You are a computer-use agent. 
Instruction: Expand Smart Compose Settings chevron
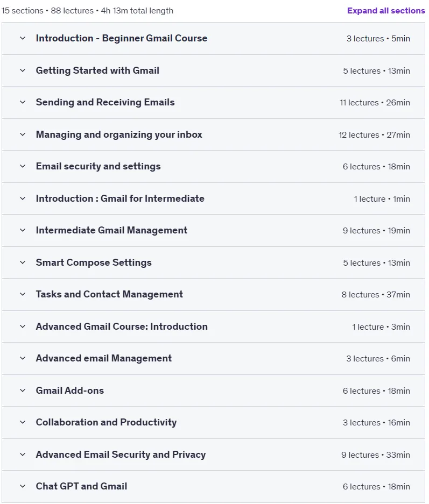pos(23,262)
